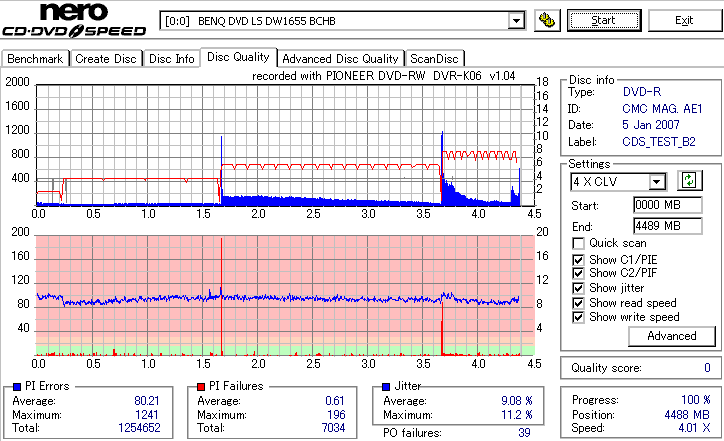
Task: Click Jitter maximum 11.2 %
Action: click(517, 415)
